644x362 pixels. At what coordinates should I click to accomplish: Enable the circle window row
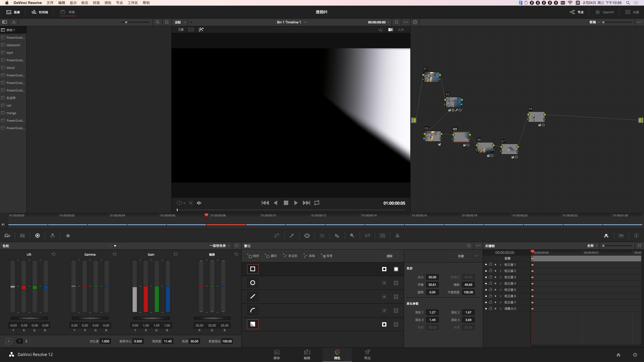(x=253, y=283)
